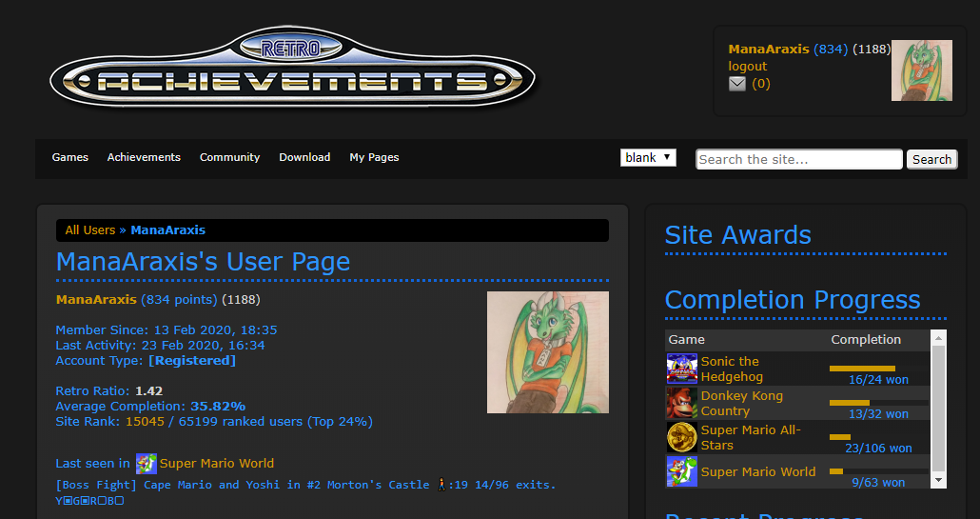The width and height of the screenshot is (980, 519).
Task: Click the Game column header
Action: 686,340
